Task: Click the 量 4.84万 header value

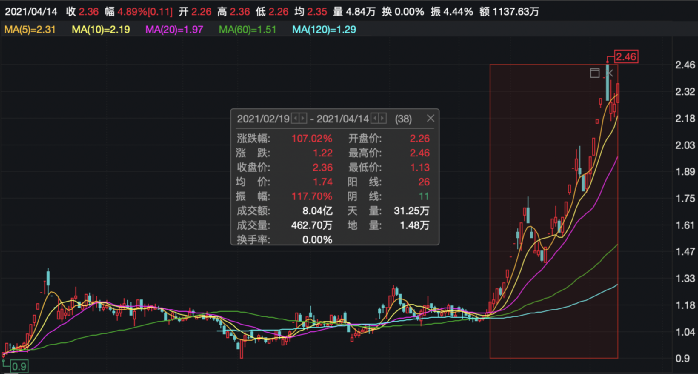Action: (x=353, y=12)
